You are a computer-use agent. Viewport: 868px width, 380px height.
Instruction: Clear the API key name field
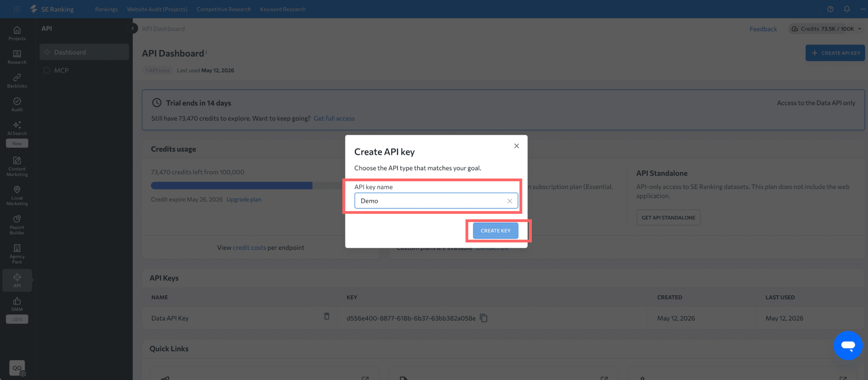510,201
